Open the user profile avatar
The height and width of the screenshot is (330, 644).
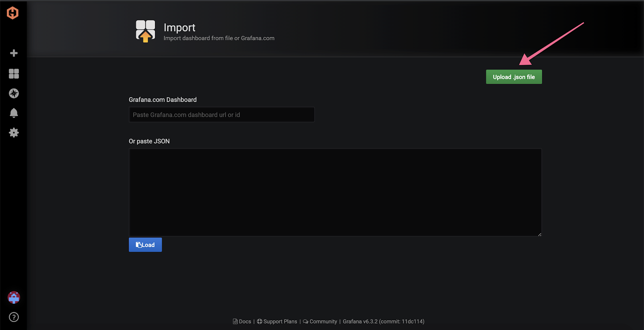tap(14, 297)
